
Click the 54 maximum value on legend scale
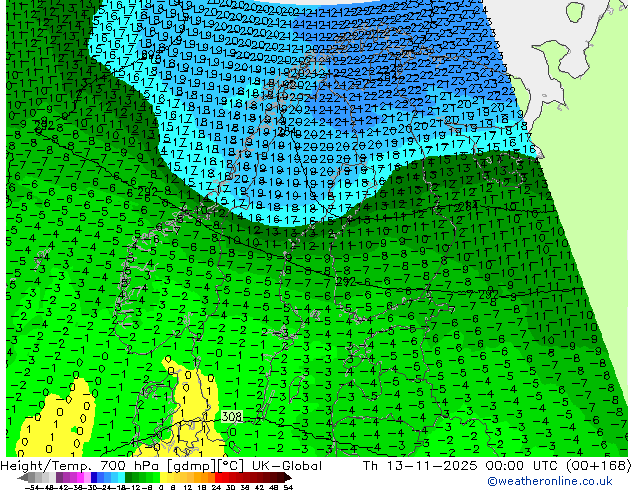coord(288,487)
